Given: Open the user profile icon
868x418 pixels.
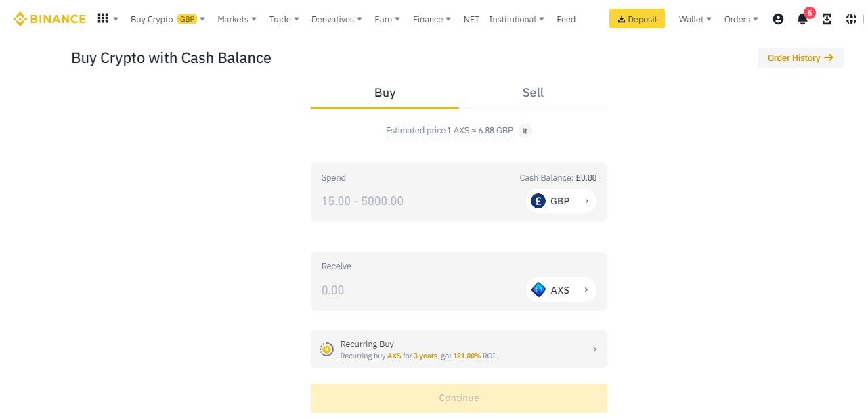Looking at the screenshot, I should tap(778, 19).
